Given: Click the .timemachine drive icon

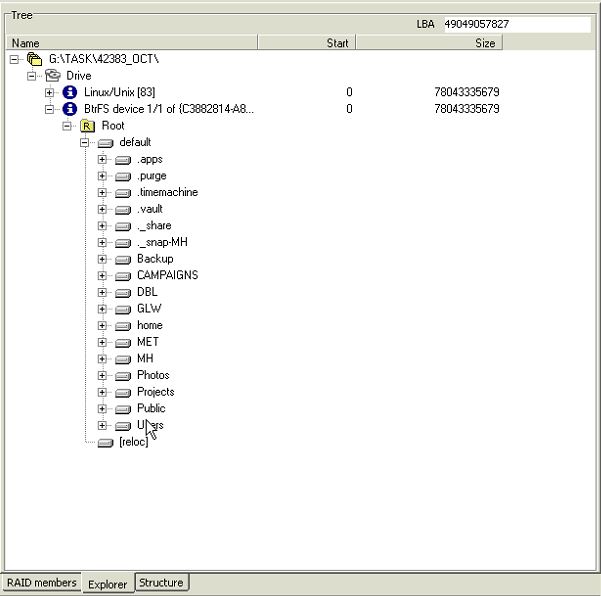Looking at the screenshot, I should pos(123,193).
